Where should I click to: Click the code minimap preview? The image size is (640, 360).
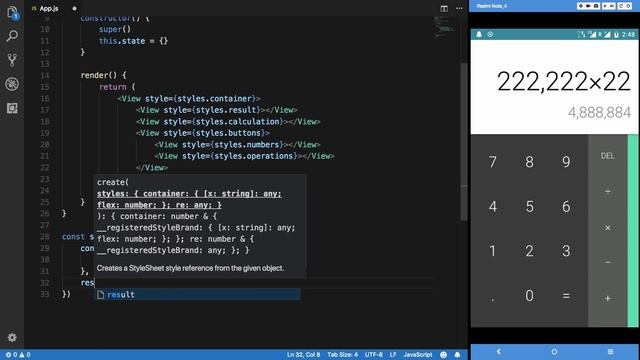(444, 28)
